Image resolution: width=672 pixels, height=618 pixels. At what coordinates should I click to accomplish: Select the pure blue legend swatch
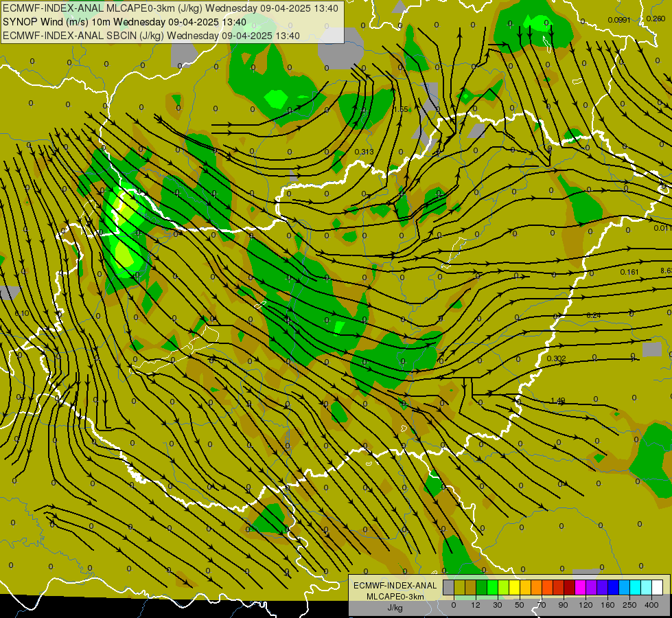pyautogui.click(x=614, y=587)
